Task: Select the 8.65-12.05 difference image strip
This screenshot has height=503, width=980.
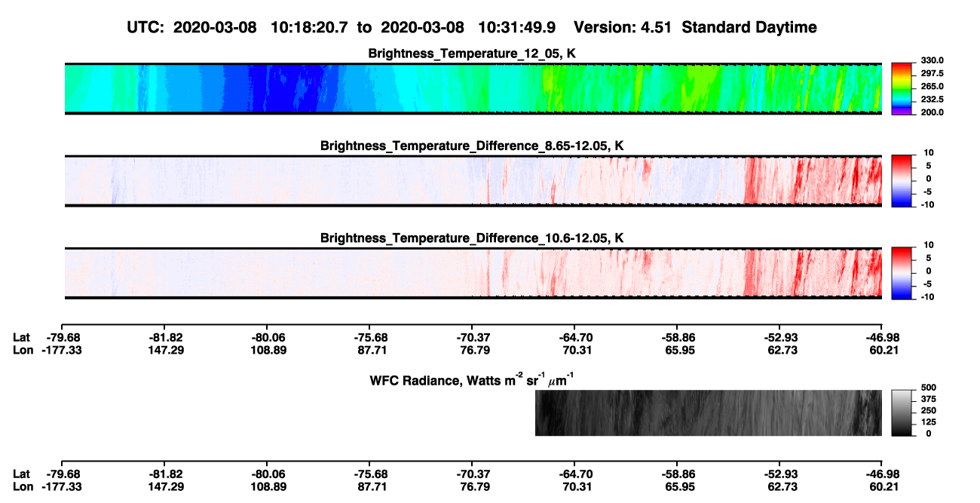Action: pyautogui.click(x=473, y=180)
